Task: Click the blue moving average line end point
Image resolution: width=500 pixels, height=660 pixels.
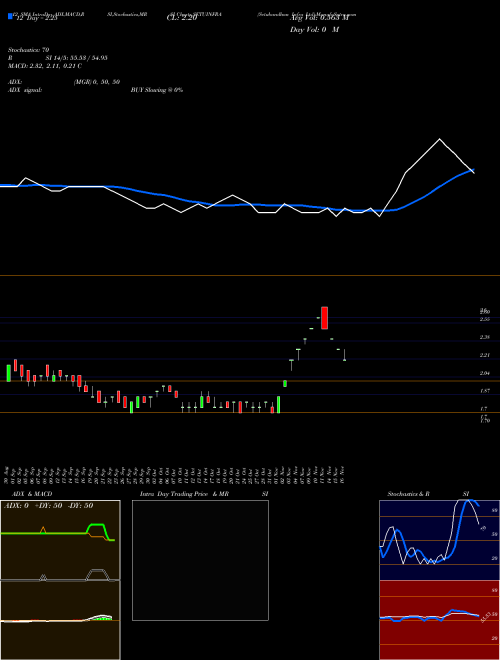Action: [473, 170]
